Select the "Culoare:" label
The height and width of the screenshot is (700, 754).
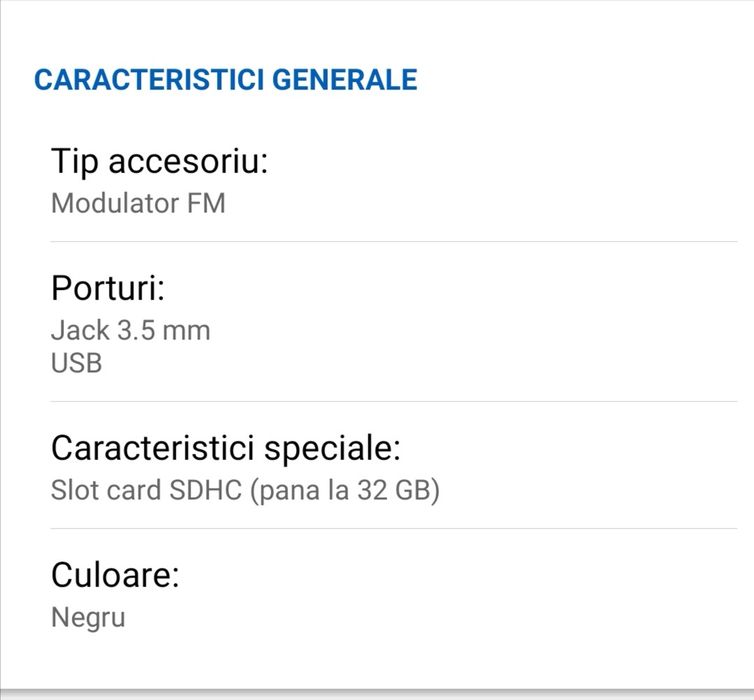tap(114, 576)
